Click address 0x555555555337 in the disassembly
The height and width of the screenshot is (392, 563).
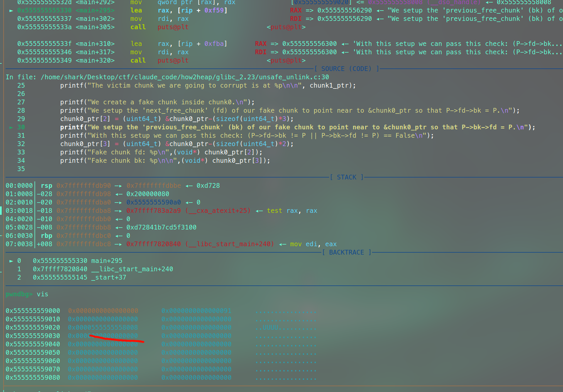pyautogui.click(x=44, y=19)
